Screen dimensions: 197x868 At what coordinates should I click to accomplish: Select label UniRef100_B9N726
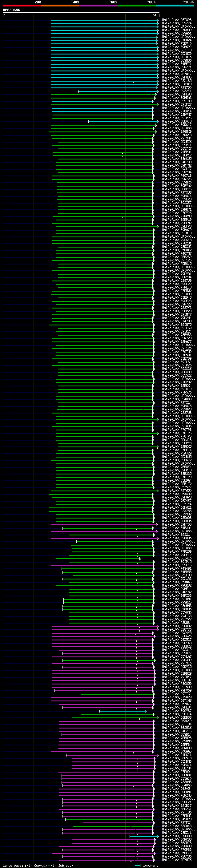point(177,179)
